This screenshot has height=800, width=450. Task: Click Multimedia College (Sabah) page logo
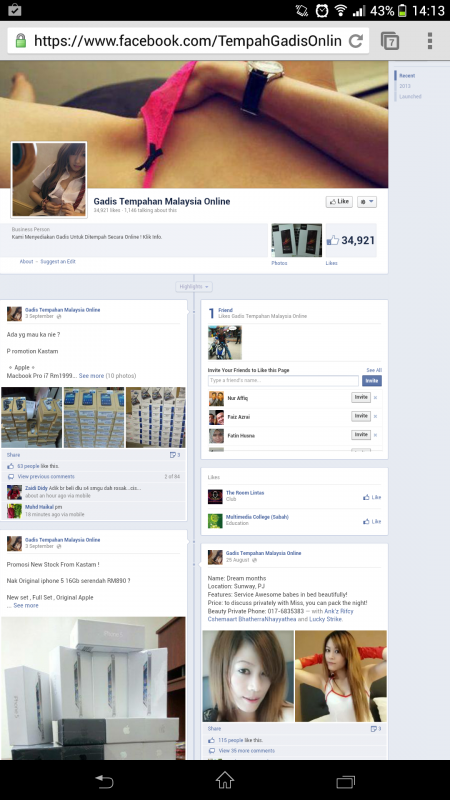(215, 521)
